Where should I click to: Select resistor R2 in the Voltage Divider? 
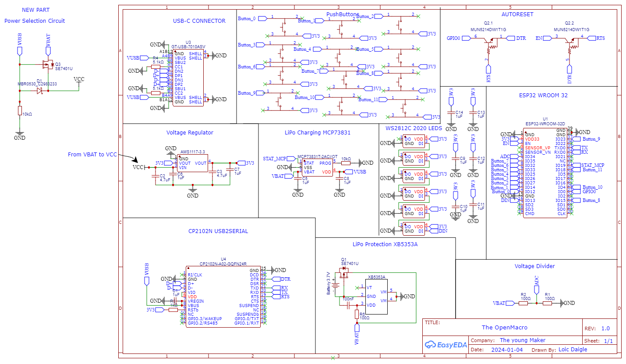click(x=523, y=302)
